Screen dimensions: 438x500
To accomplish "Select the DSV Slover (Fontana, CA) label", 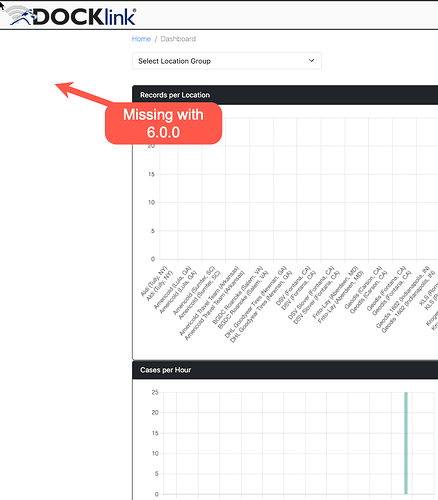I will click(313, 295).
